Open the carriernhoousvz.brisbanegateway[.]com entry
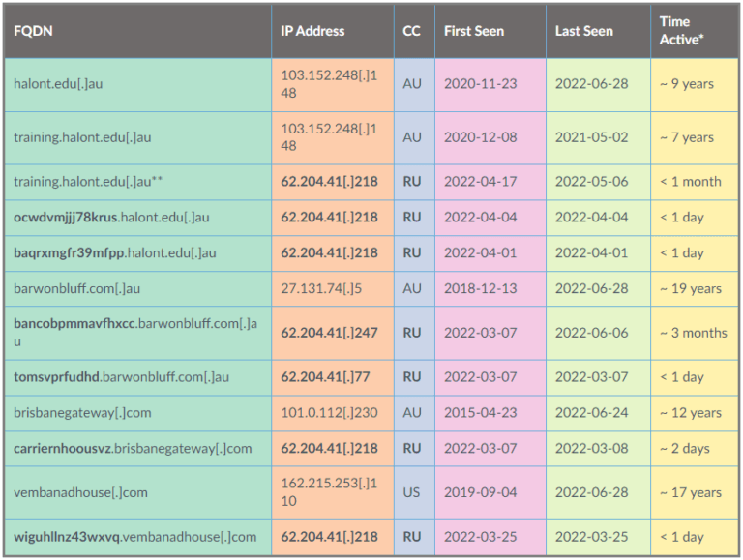 click(x=133, y=449)
